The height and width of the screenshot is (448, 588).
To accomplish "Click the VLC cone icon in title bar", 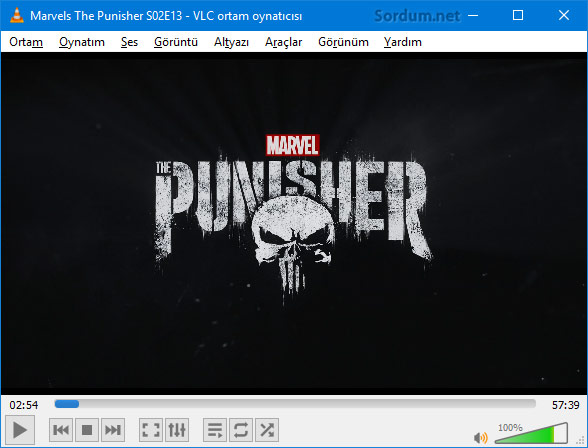I will point(16,15).
